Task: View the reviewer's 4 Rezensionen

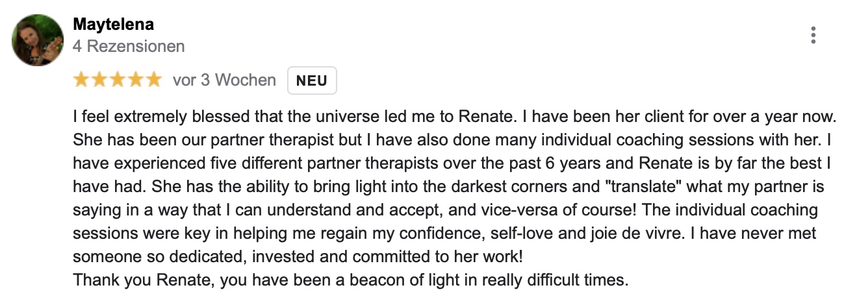Action: [x=129, y=46]
